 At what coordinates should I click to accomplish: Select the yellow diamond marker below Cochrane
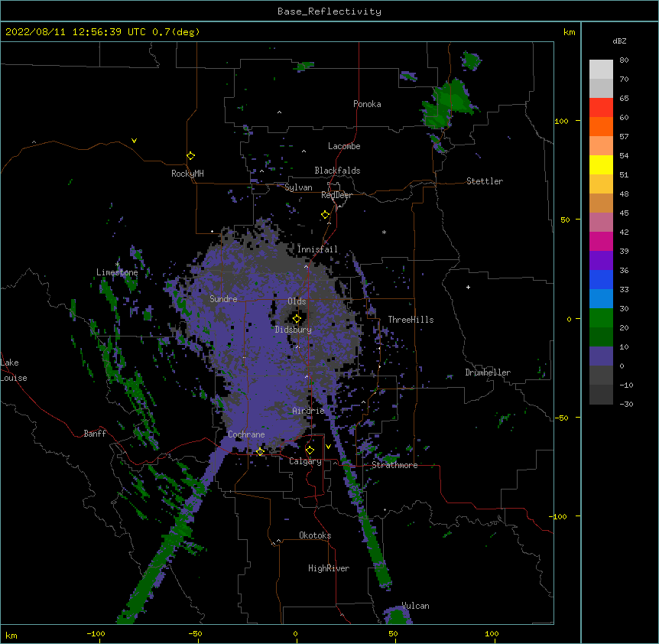click(x=260, y=451)
